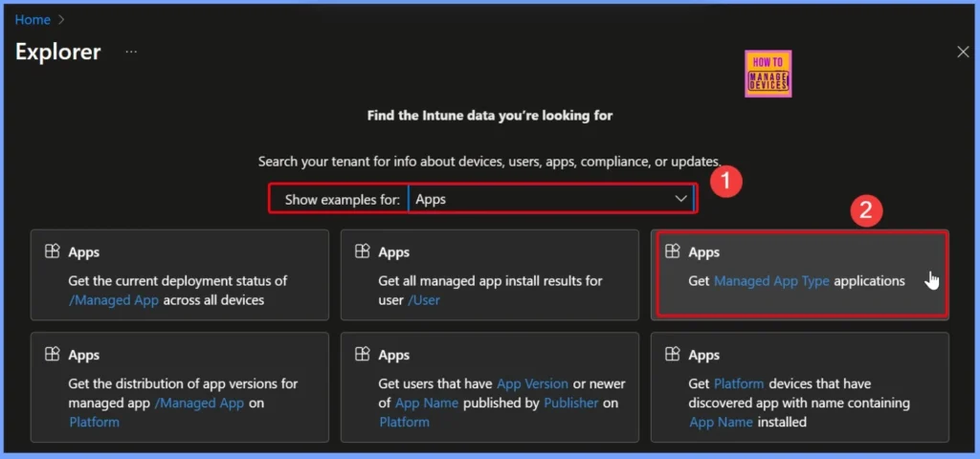Click the Home breadcrumb link
Viewport: 980px width, 459px height.
[x=33, y=20]
